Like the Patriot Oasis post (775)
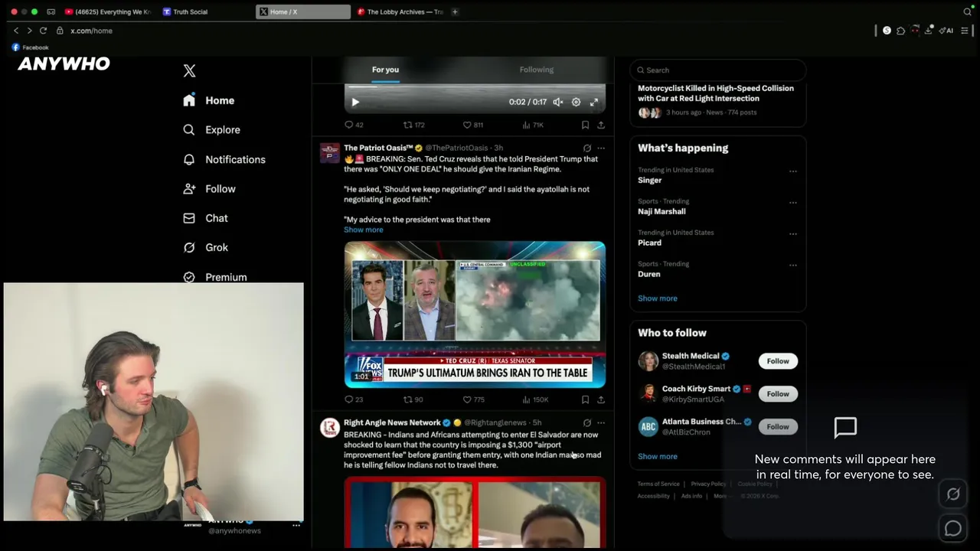The width and height of the screenshot is (980, 551). point(473,399)
